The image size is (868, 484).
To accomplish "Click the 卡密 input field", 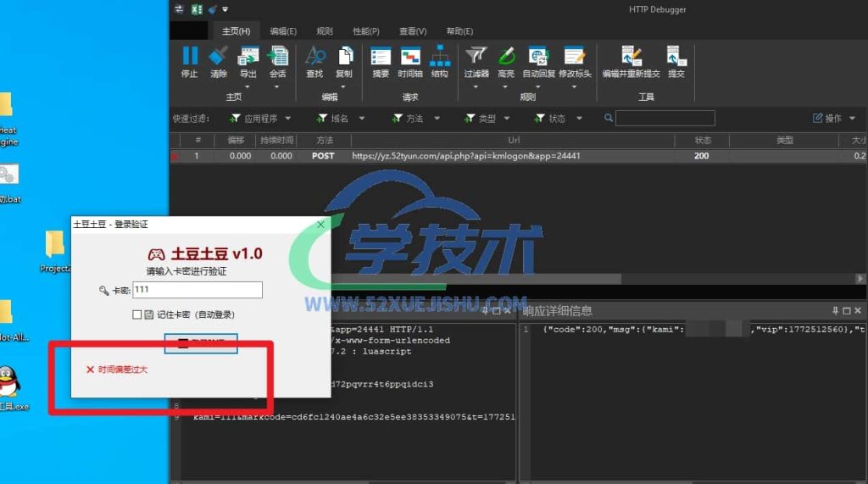I will pos(197,290).
